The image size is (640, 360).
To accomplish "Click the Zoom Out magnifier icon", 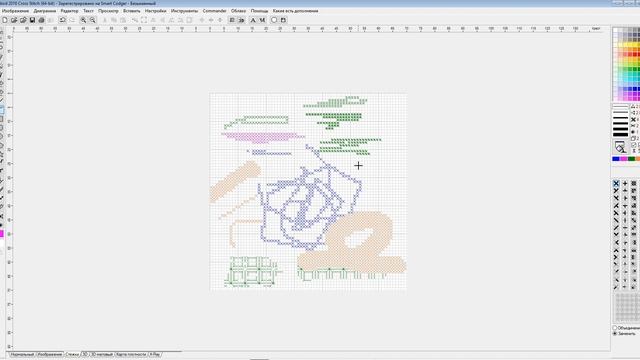I will 93,20.
